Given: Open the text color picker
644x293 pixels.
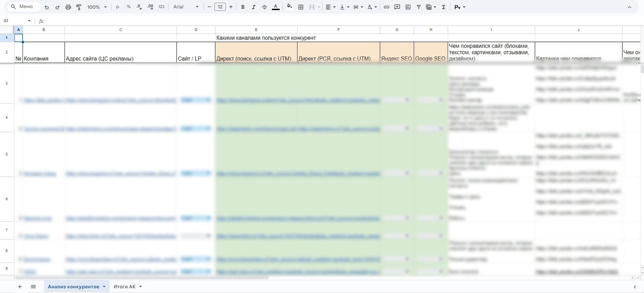Looking at the screenshot, I should (276, 7).
